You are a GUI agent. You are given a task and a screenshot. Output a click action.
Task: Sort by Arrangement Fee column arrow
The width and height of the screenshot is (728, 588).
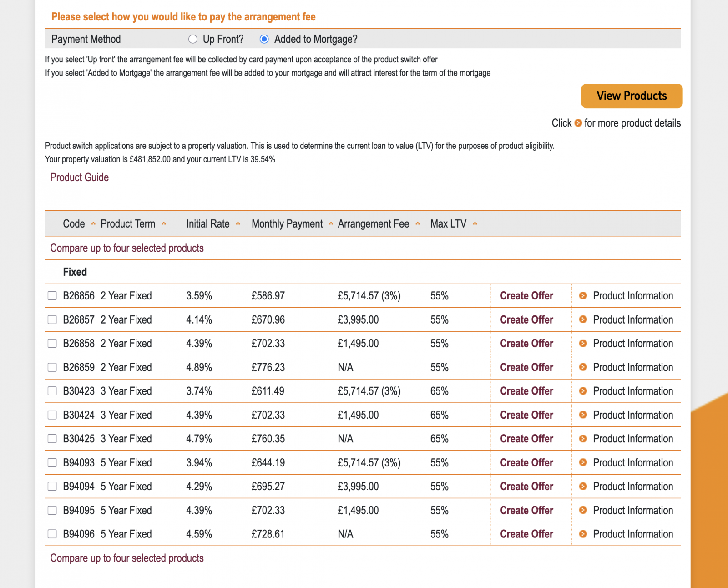418,223
